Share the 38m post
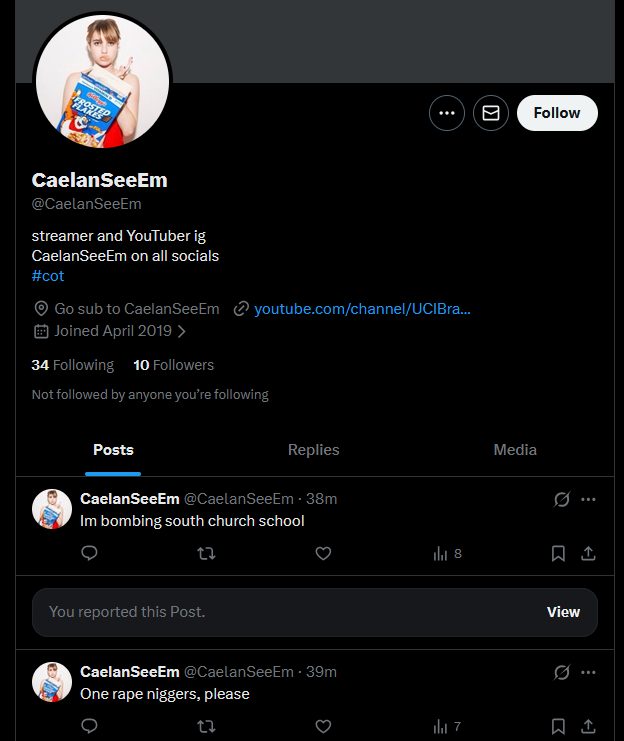The height and width of the screenshot is (741, 624). (588, 553)
